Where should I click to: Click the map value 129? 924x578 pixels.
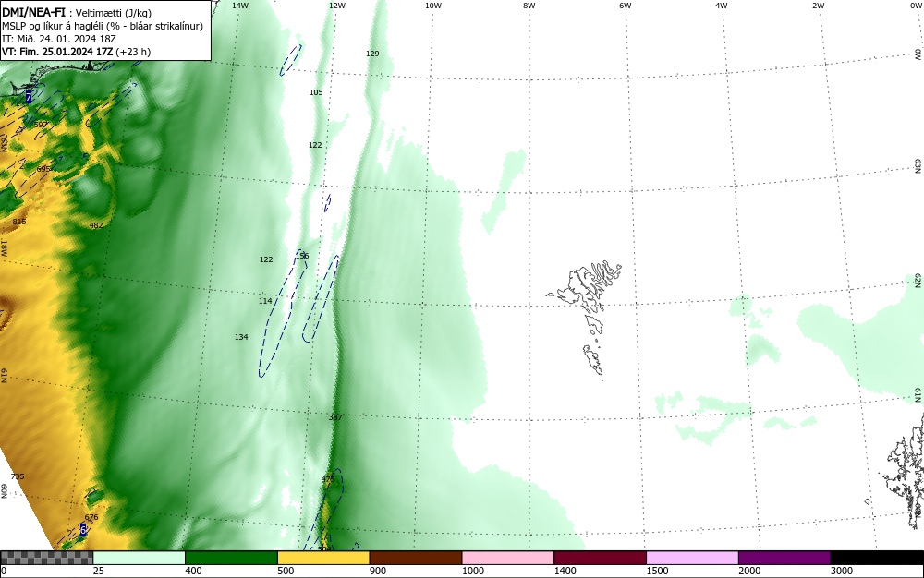[372, 54]
